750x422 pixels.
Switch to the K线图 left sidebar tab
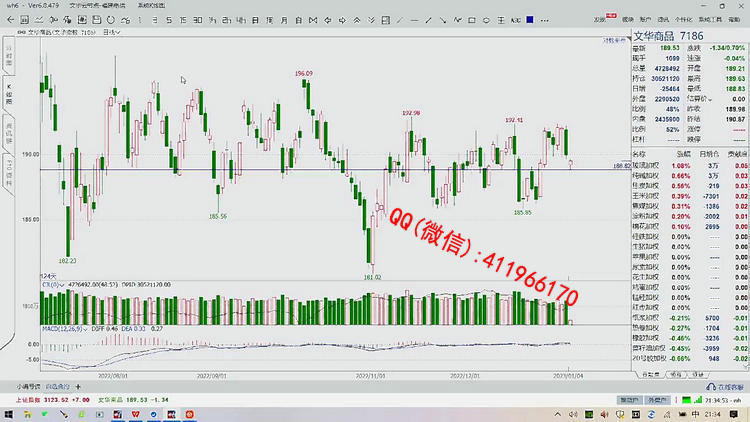click(9, 94)
